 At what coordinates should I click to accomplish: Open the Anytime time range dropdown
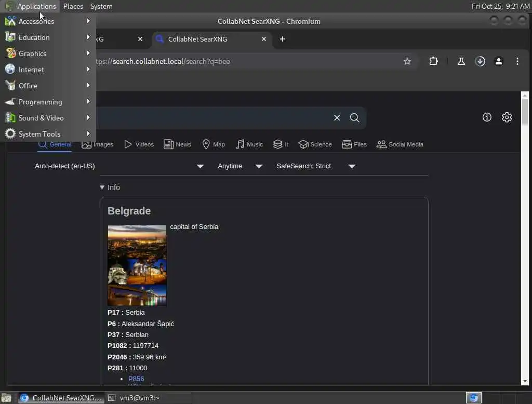click(x=240, y=166)
